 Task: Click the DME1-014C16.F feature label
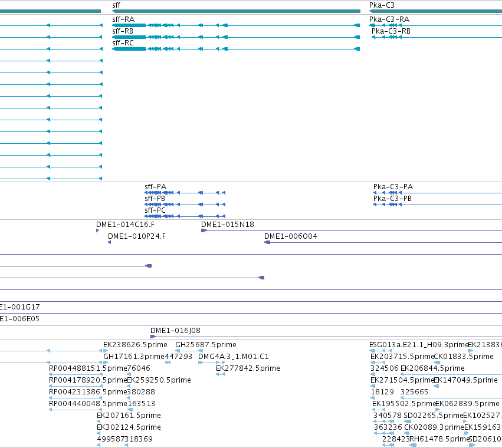(x=125, y=225)
